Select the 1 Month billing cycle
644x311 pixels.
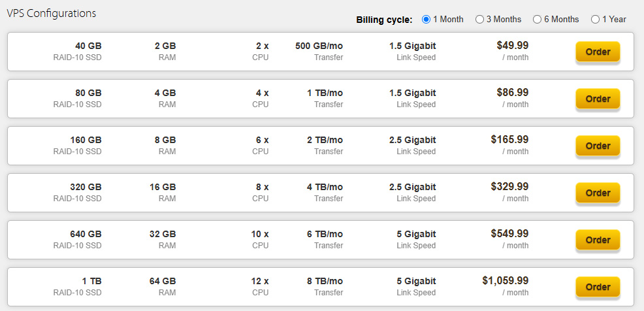coord(426,20)
